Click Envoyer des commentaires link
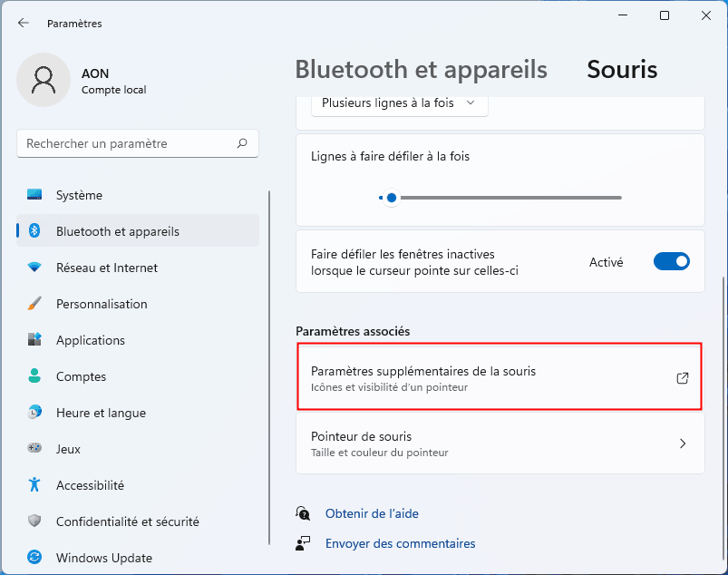Image resolution: width=728 pixels, height=575 pixels. tap(400, 543)
